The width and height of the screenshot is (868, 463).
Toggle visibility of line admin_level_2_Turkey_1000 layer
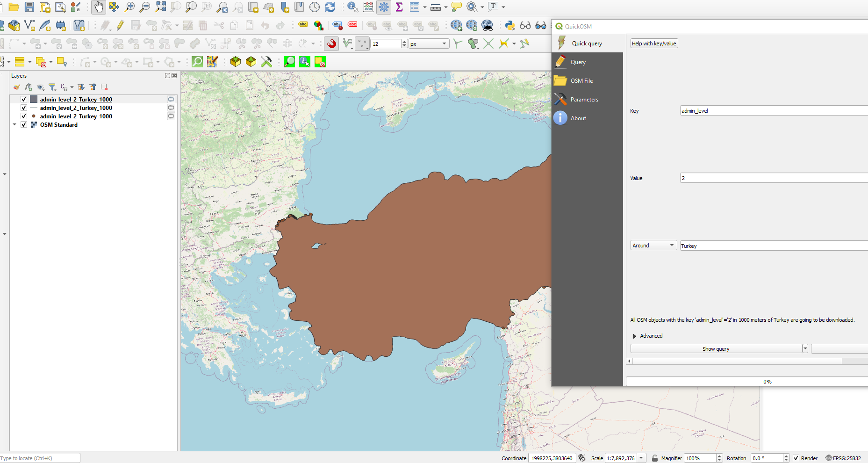click(x=24, y=108)
